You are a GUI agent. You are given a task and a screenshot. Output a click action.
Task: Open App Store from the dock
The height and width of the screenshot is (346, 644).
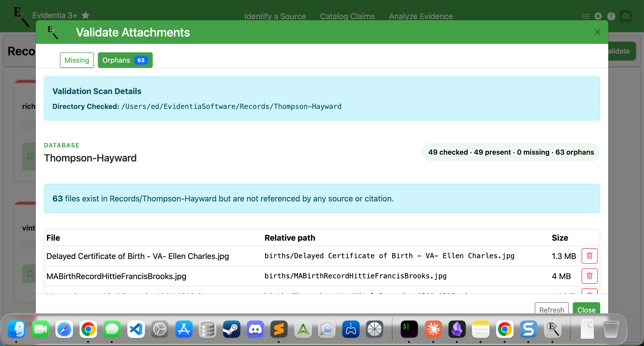pos(184,329)
